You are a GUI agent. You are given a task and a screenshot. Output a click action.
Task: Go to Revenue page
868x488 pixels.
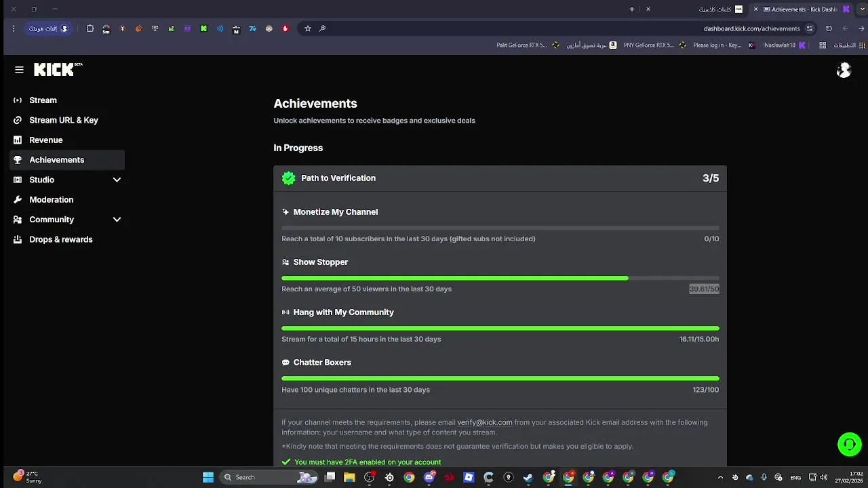(67, 140)
